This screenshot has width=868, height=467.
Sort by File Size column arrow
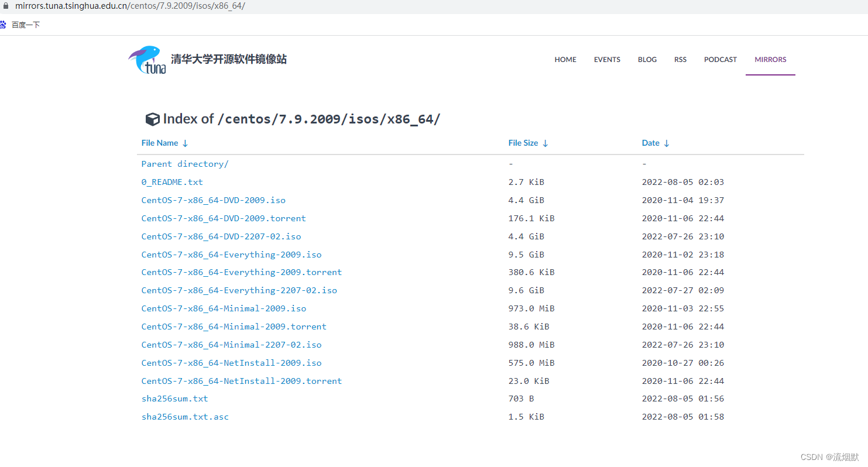[545, 143]
